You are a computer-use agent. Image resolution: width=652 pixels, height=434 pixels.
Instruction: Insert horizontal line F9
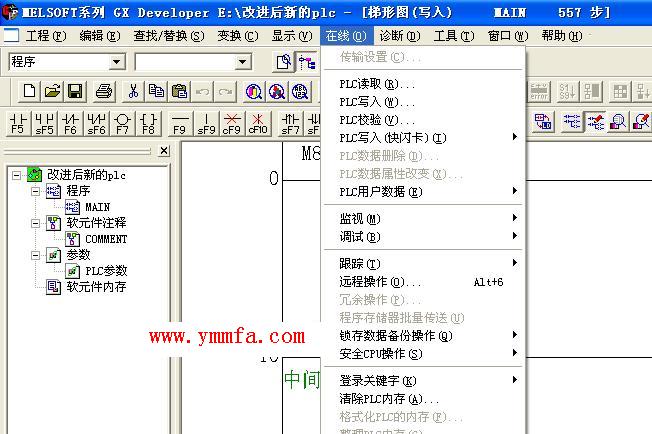180,123
